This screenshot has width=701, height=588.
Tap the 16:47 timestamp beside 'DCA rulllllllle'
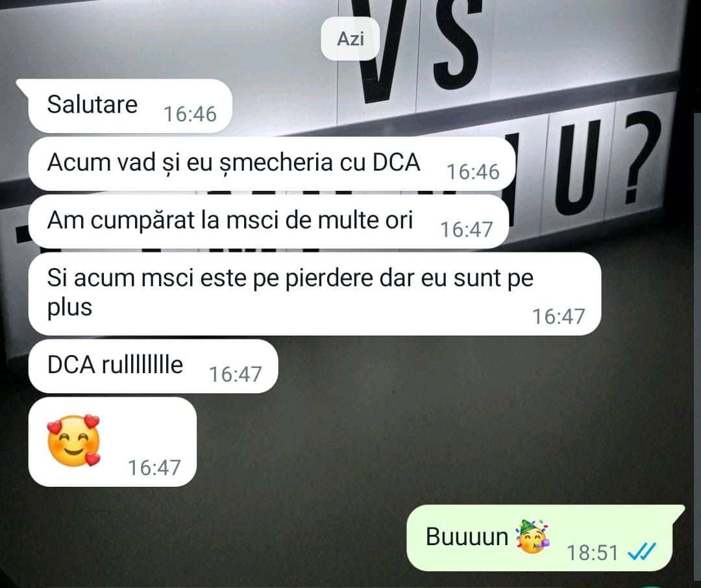pos(235,374)
